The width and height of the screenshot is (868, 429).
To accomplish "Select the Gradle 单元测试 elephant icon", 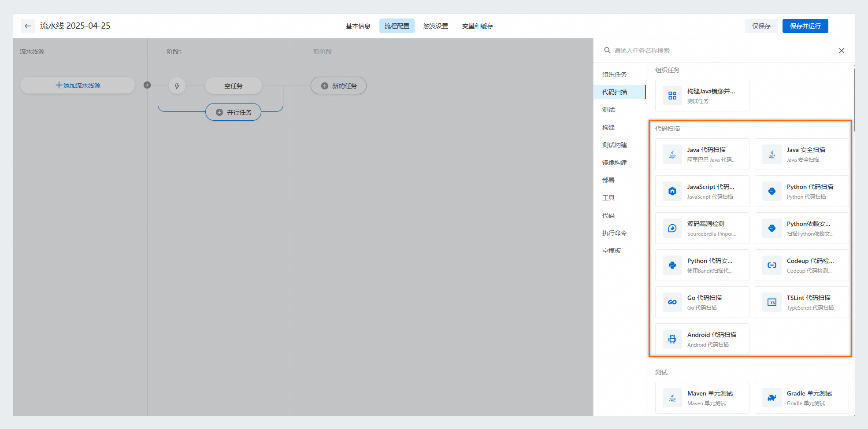I will pos(772,398).
